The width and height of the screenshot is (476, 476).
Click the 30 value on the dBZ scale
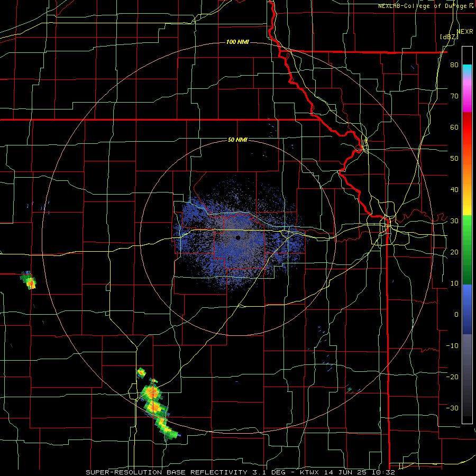[454, 221]
